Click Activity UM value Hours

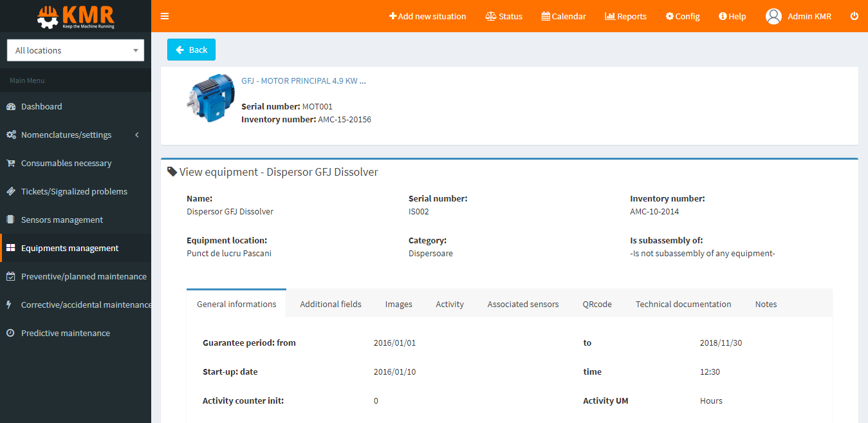(x=711, y=400)
